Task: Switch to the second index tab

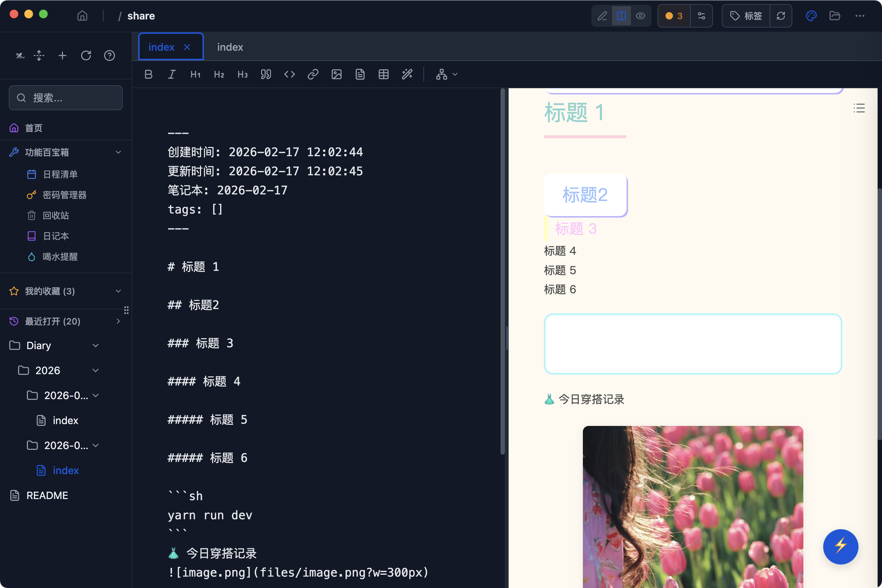Action: pyautogui.click(x=230, y=47)
